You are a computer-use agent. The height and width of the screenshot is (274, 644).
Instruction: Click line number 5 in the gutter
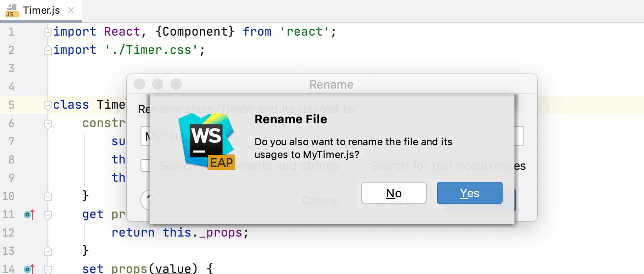pyautogui.click(x=11, y=105)
